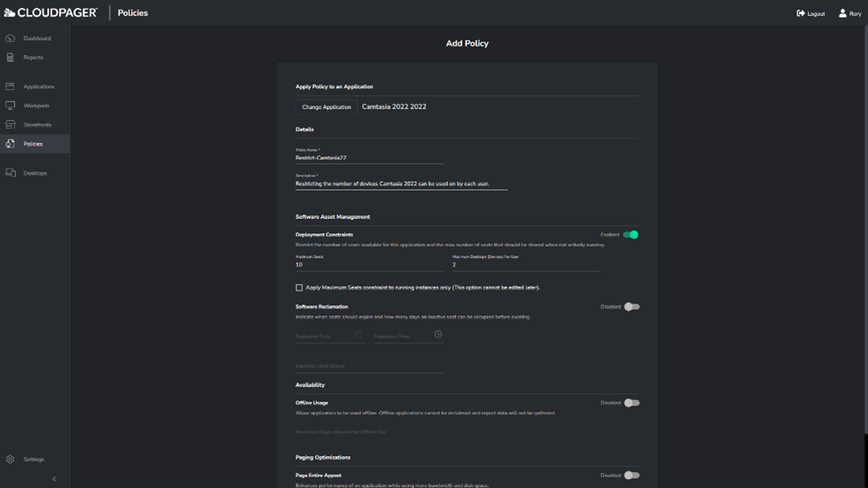
Task: Open Reports via its sidebar icon
Action: [10, 57]
